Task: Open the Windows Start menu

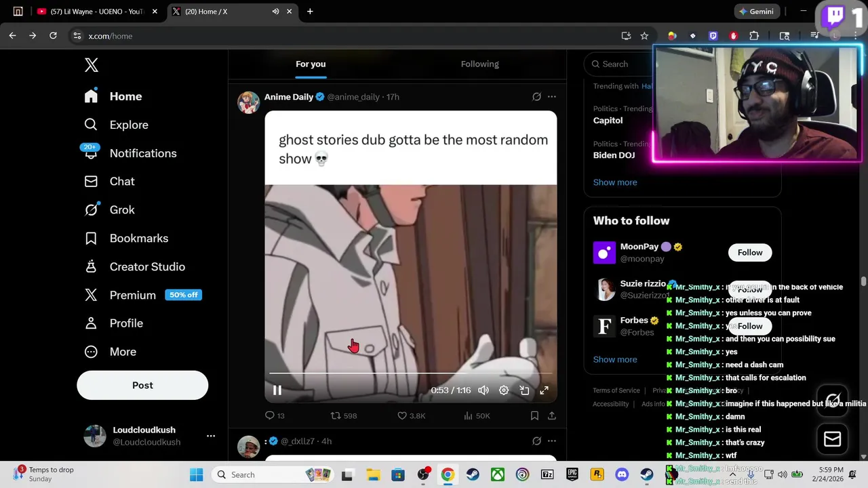Action: [197, 474]
